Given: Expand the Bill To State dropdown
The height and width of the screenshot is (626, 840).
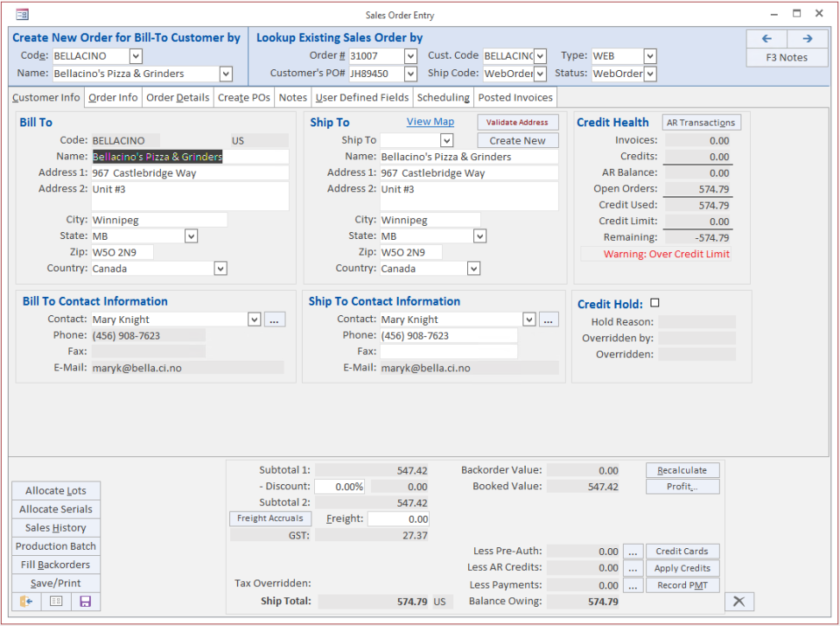Looking at the screenshot, I should coord(190,236).
